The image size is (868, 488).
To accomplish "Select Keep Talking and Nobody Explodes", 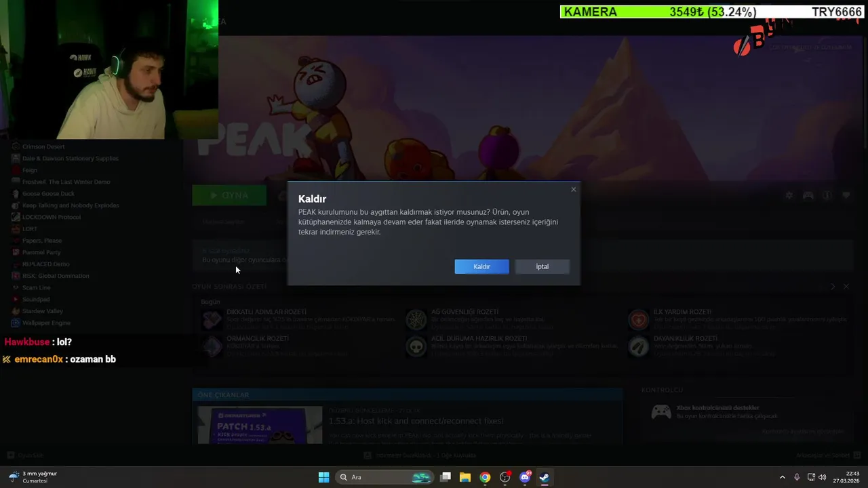I will coord(71,205).
